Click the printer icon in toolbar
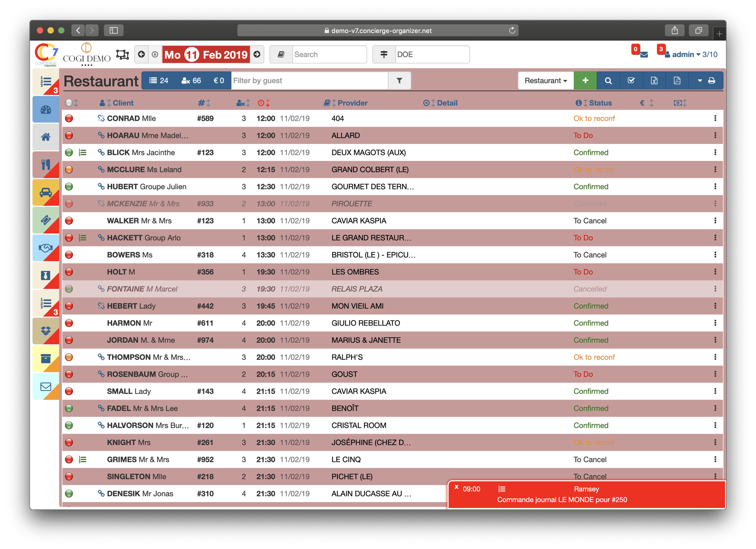 point(711,80)
